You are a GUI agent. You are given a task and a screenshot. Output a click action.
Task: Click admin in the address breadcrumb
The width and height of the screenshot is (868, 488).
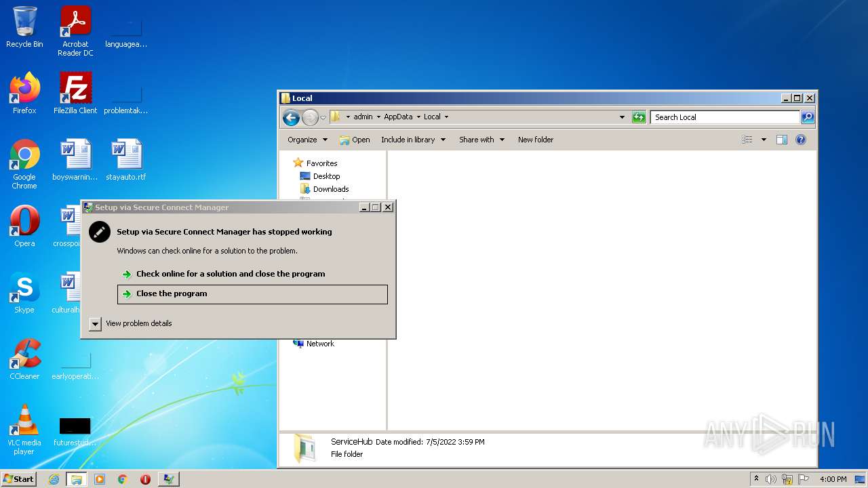coord(363,117)
